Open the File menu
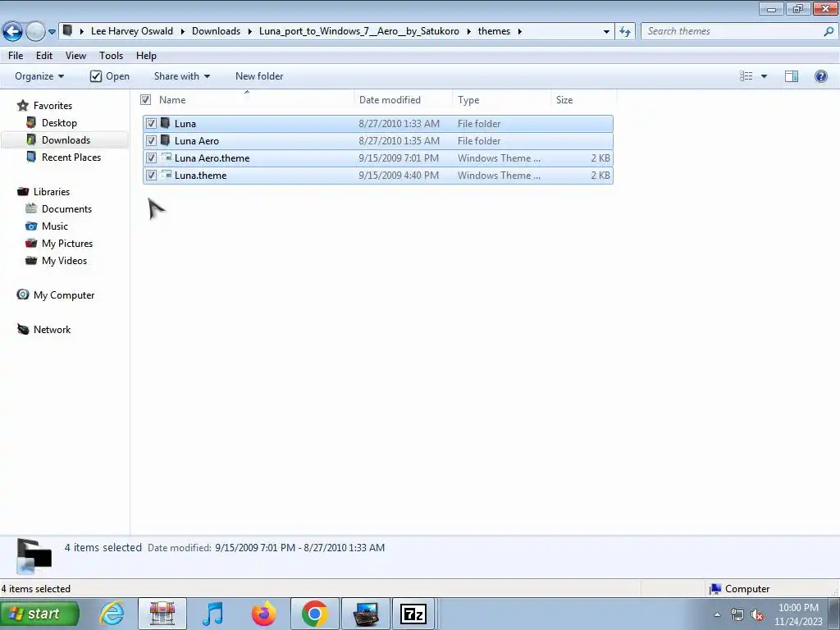Viewport: 840px width, 630px height. click(x=16, y=56)
